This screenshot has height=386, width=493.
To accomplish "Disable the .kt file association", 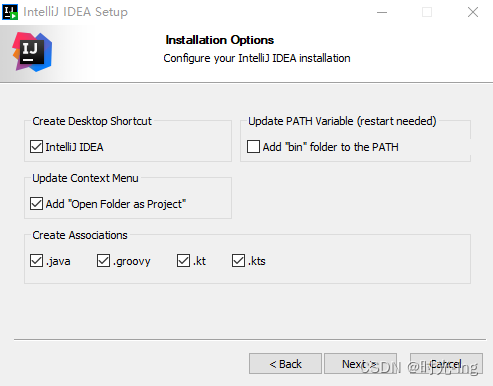I will click(183, 261).
